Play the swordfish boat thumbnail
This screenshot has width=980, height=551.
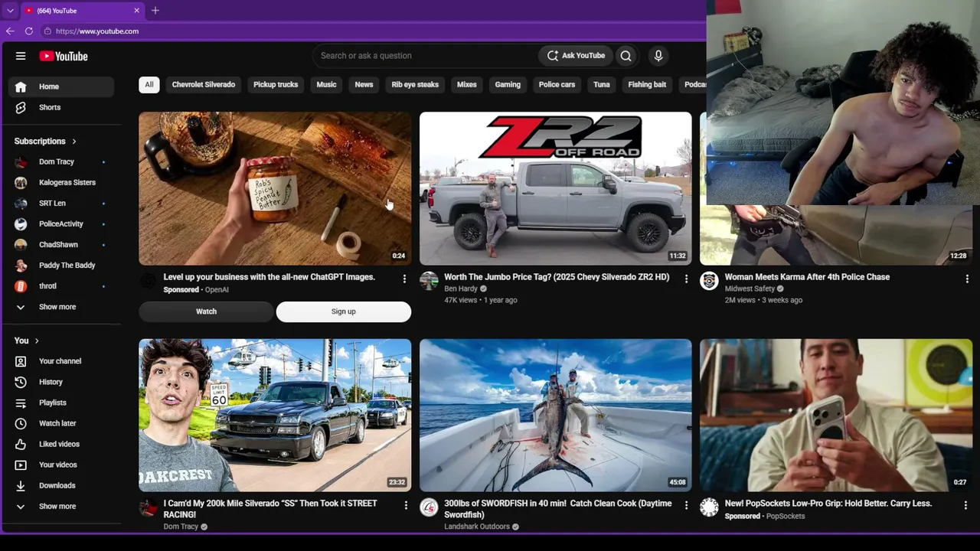(556, 415)
